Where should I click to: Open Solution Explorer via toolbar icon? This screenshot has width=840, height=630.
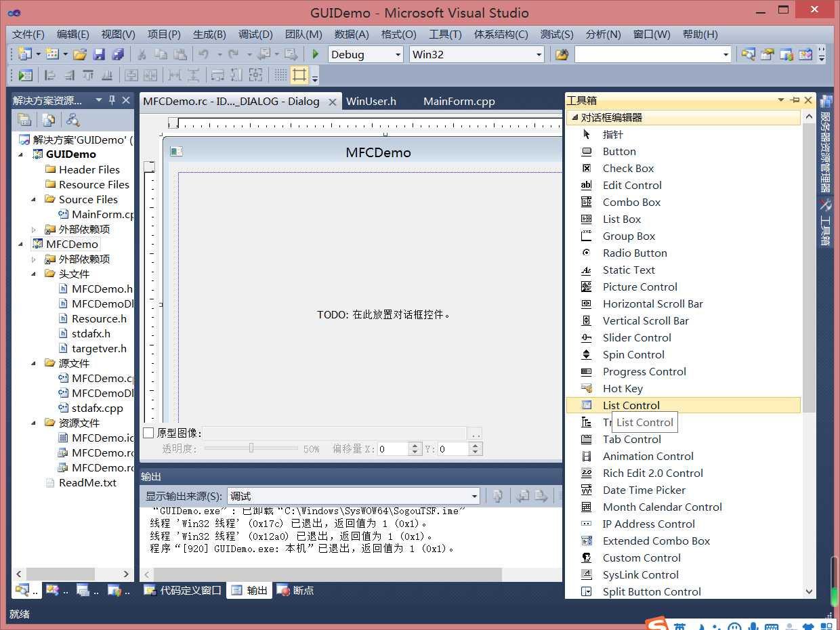coord(748,54)
